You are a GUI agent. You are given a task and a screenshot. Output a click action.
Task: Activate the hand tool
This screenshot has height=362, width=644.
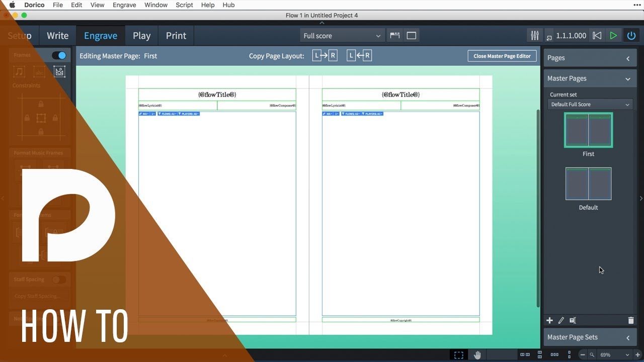477,355
